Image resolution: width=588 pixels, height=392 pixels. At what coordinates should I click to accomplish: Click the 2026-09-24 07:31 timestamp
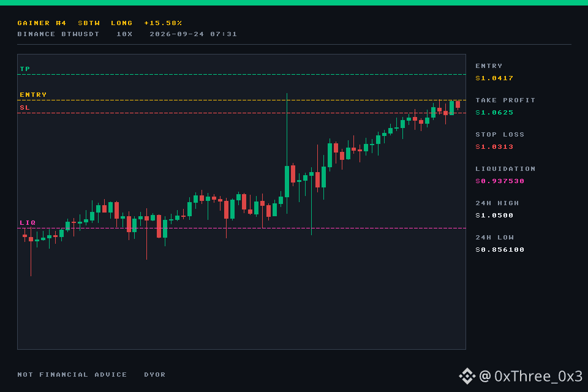click(193, 34)
